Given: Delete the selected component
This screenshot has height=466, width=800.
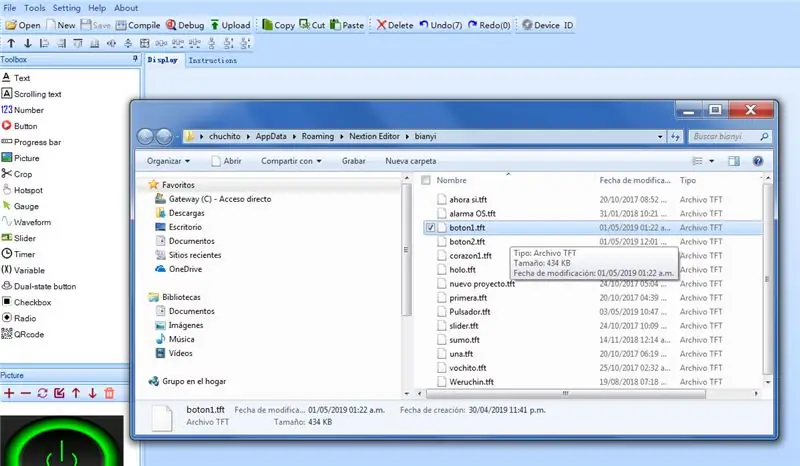Looking at the screenshot, I should [395, 25].
